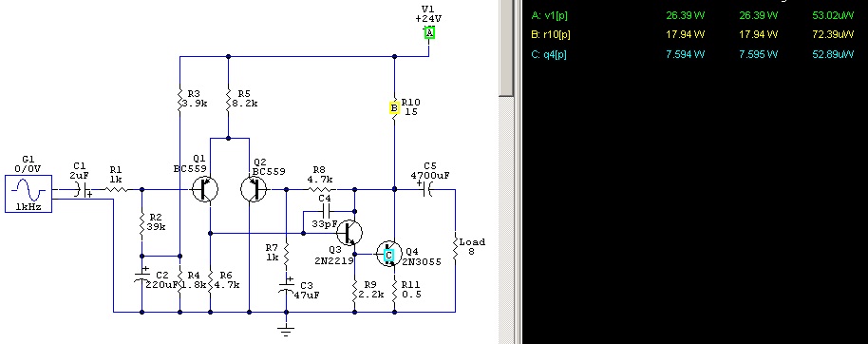
Task: Click the vertical scrollbar of the schematic
Action: click(x=506, y=172)
